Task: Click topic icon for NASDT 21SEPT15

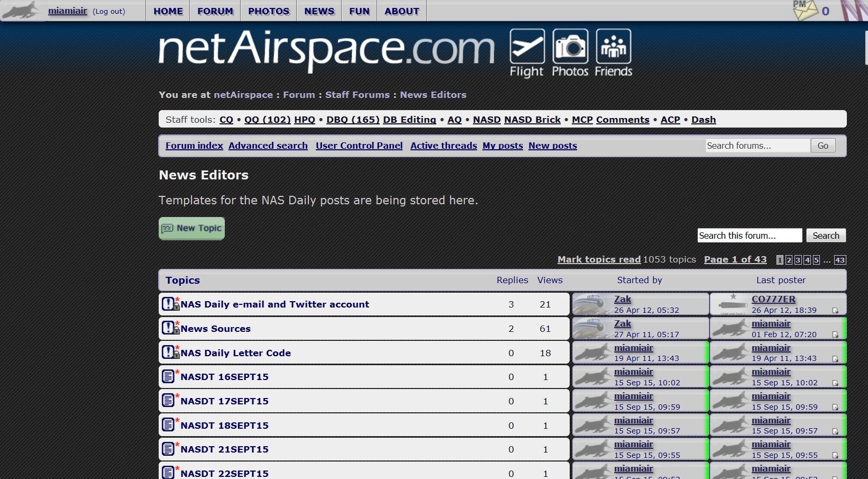Action: [x=170, y=449]
